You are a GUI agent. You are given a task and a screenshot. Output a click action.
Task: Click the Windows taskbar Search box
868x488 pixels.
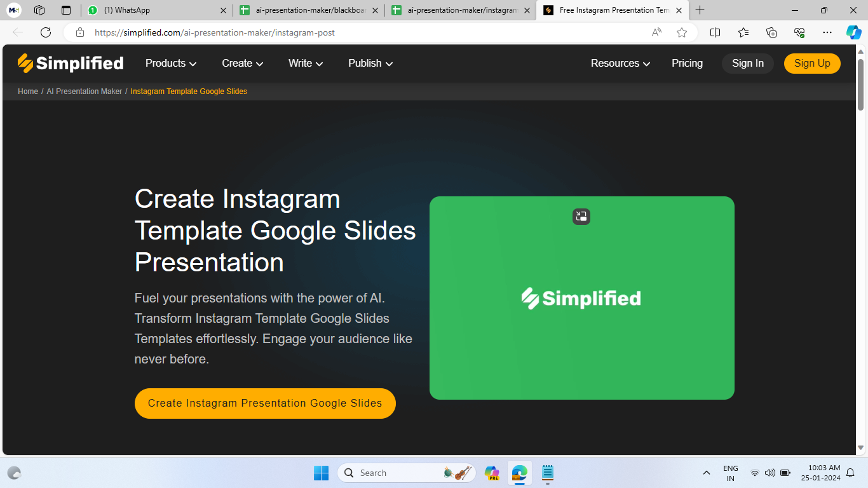point(407,473)
